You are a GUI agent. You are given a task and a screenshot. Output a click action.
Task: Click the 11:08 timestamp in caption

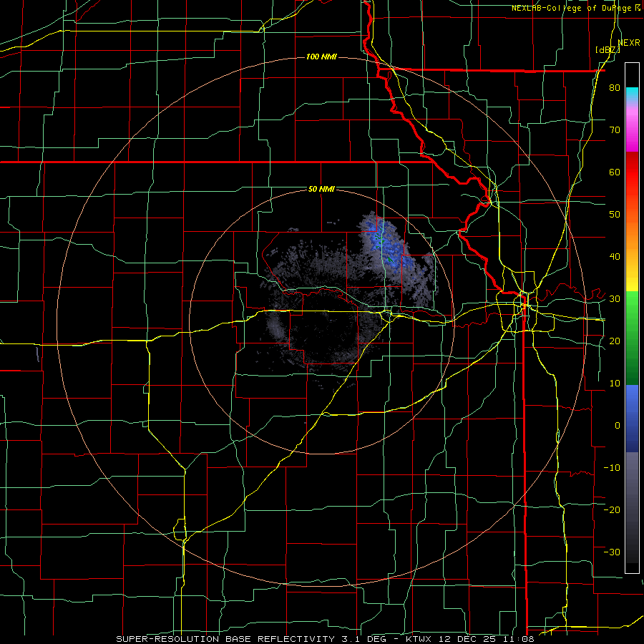click(520, 639)
